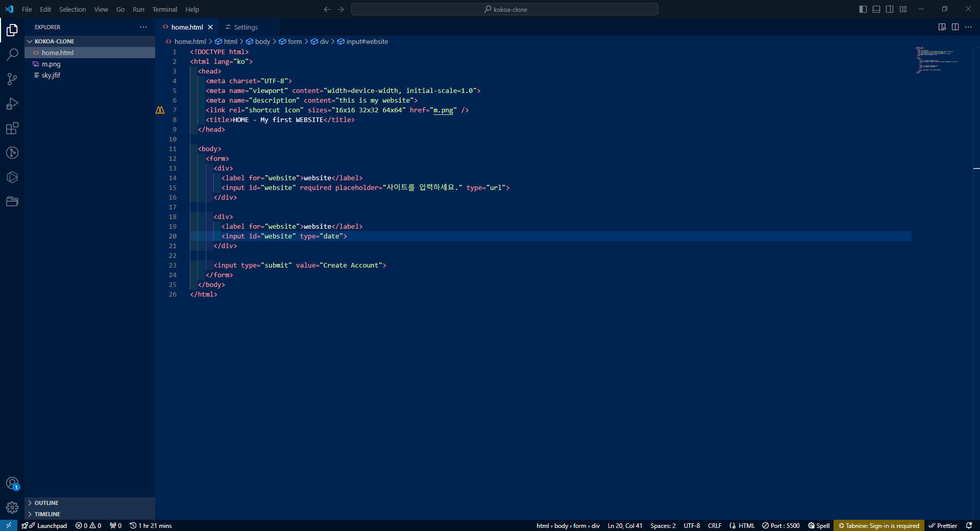Click the minimap code overview
980x531 pixels.
click(x=937, y=60)
